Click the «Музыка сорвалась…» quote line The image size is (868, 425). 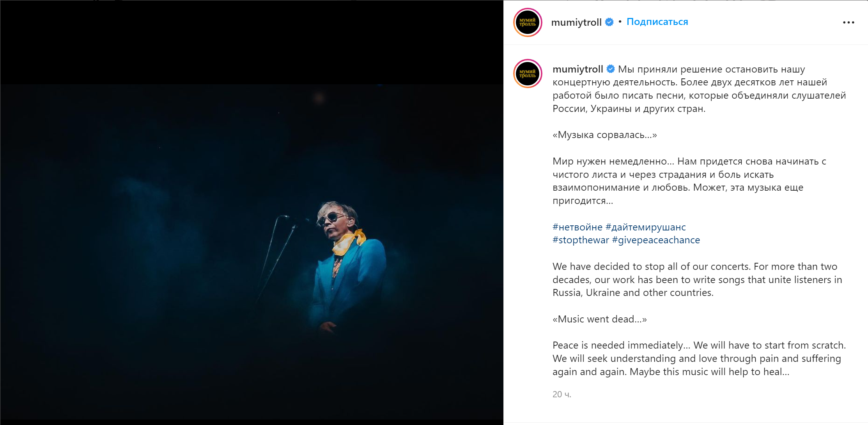604,135
